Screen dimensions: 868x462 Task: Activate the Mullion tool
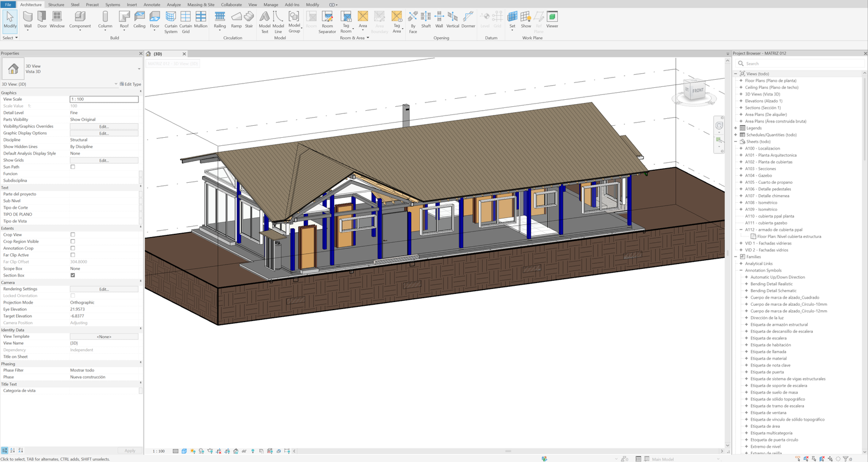click(201, 20)
